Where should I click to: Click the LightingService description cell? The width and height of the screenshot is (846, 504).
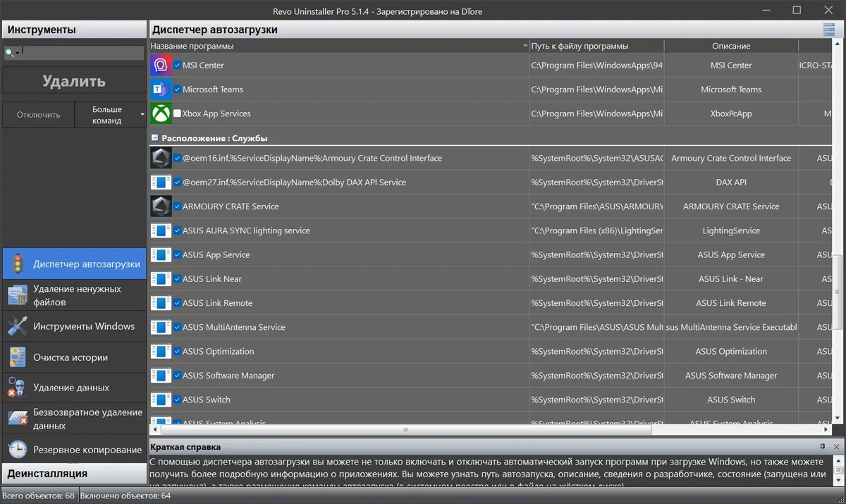pyautogui.click(x=731, y=231)
